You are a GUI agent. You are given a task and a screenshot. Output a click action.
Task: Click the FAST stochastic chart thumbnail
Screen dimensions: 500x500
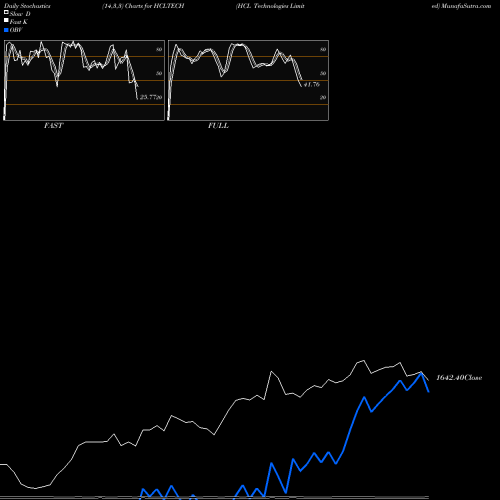click(x=84, y=80)
